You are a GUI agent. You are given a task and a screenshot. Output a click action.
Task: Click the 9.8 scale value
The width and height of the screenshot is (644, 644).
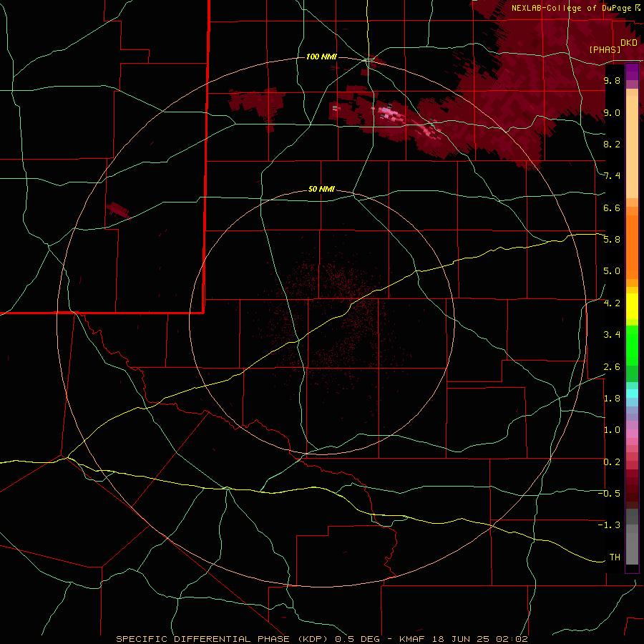pyautogui.click(x=612, y=80)
